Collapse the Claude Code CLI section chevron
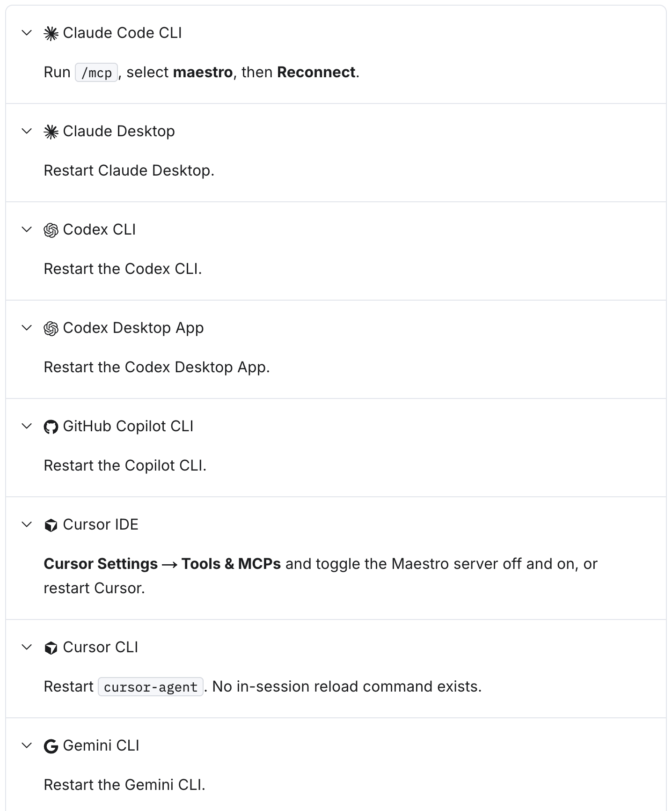 point(27,33)
